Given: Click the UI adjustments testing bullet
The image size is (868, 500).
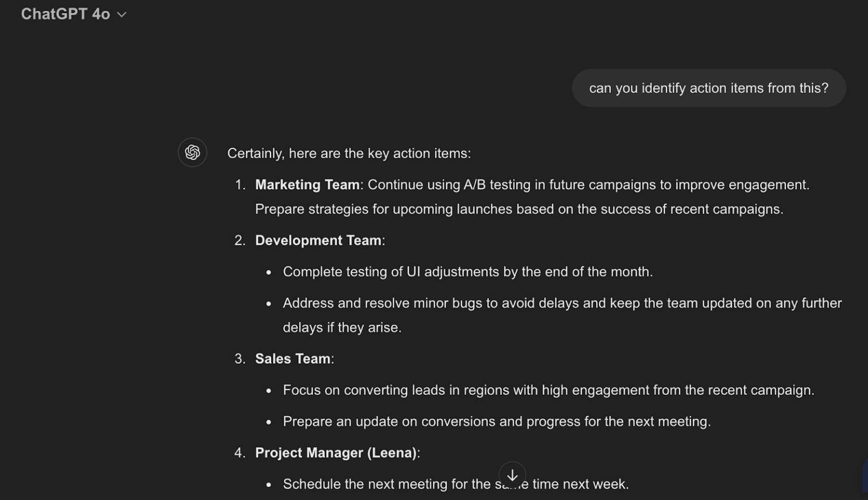Looking at the screenshot, I should 467,271.
